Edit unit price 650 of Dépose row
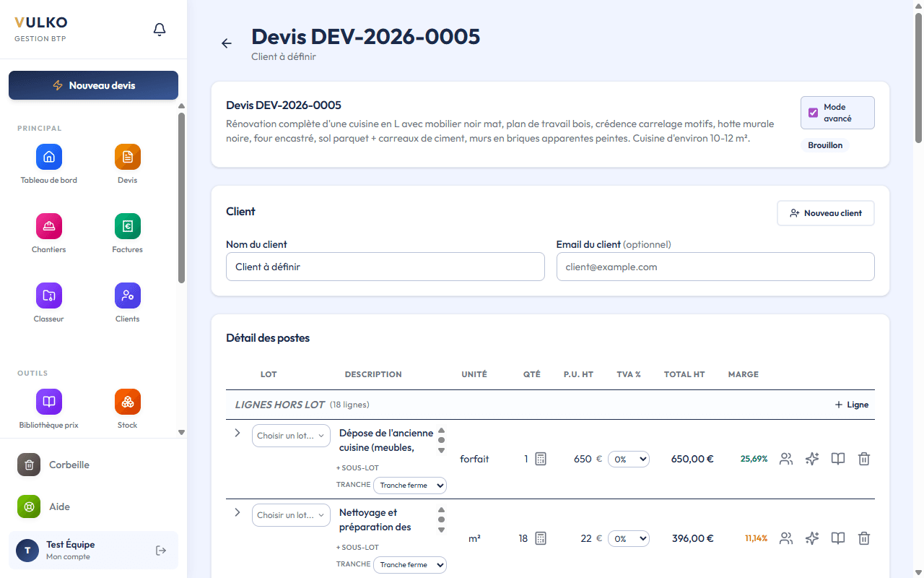924x578 pixels. (583, 459)
